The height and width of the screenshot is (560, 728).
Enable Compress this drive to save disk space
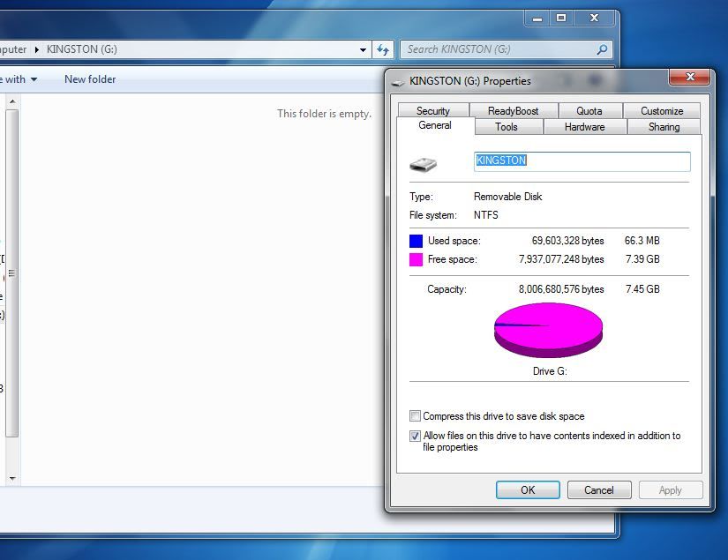pos(416,416)
